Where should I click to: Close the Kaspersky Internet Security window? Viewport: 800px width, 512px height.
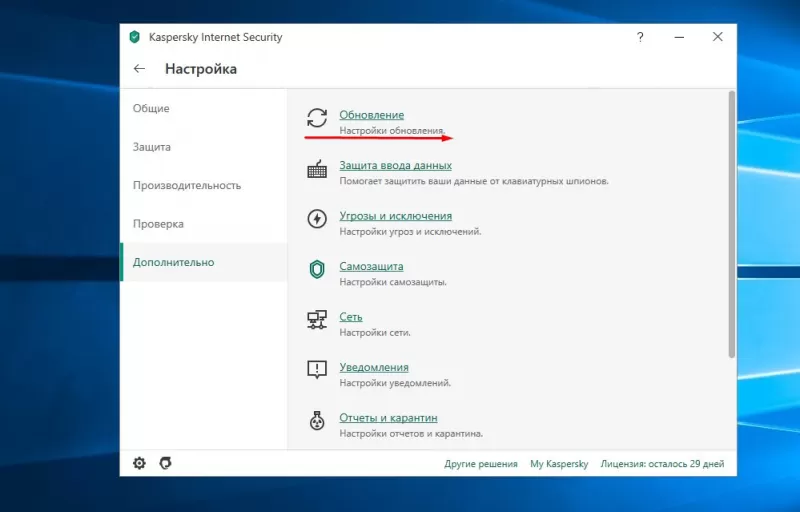pyautogui.click(x=717, y=37)
